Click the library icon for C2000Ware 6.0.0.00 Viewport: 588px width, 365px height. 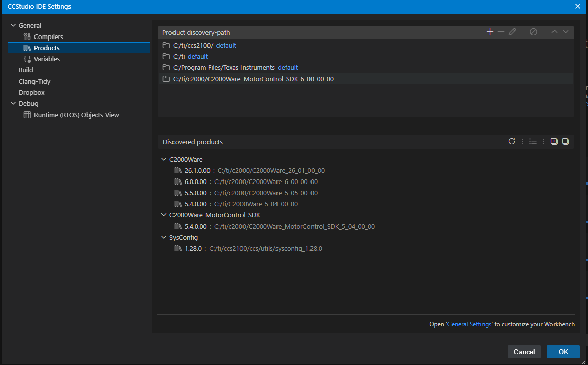[178, 182]
